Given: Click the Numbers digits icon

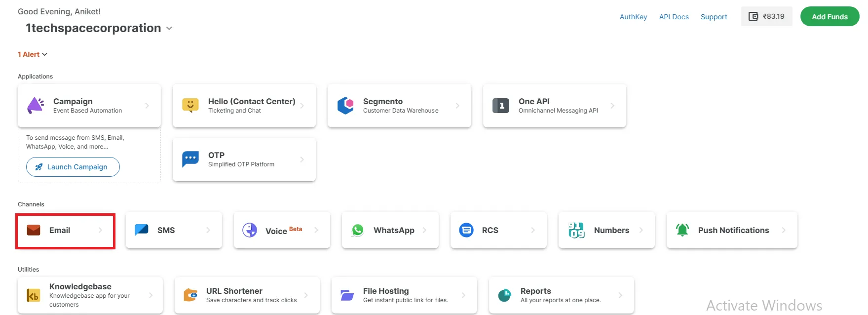Looking at the screenshot, I should click(x=576, y=230).
